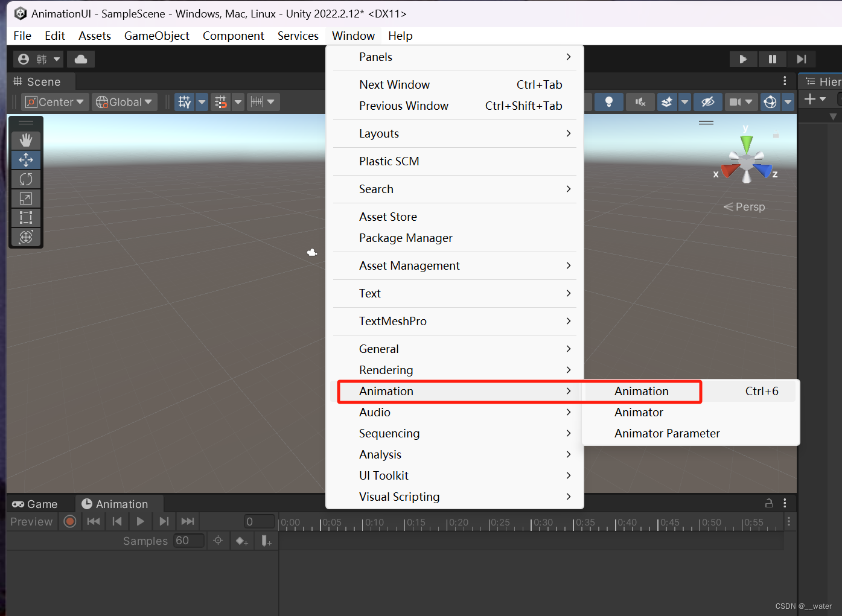Open the Component menu
This screenshot has height=616, width=842.
point(233,36)
